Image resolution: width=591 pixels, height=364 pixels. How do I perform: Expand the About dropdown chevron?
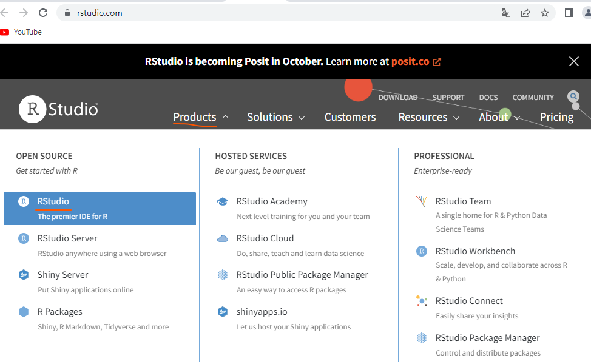pyautogui.click(x=517, y=118)
